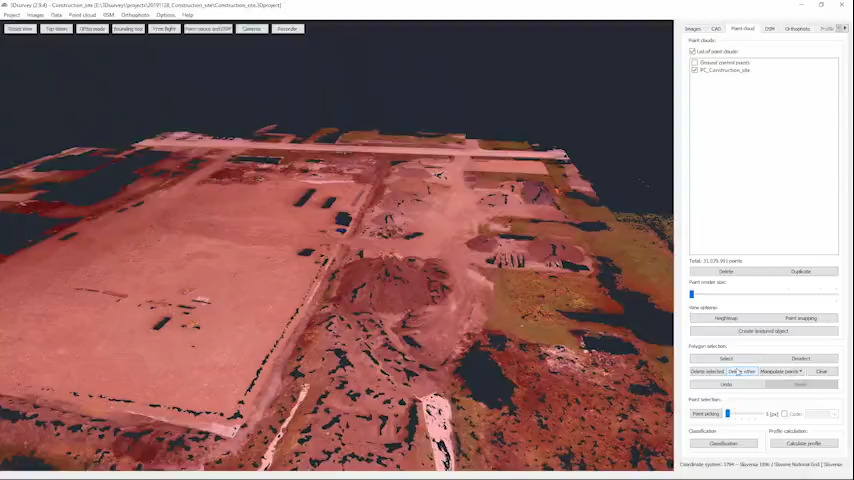
Task: Restore down the application window
Action: (x=821, y=5)
